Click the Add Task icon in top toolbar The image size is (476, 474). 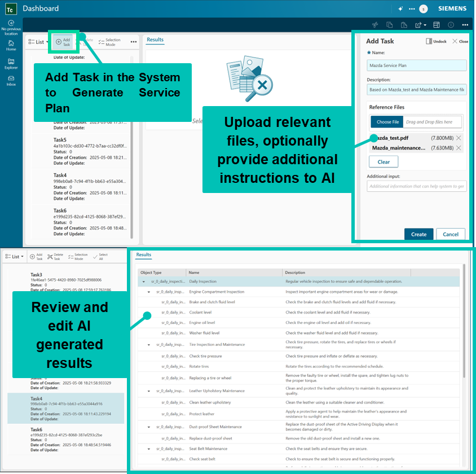pyautogui.click(x=63, y=42)
